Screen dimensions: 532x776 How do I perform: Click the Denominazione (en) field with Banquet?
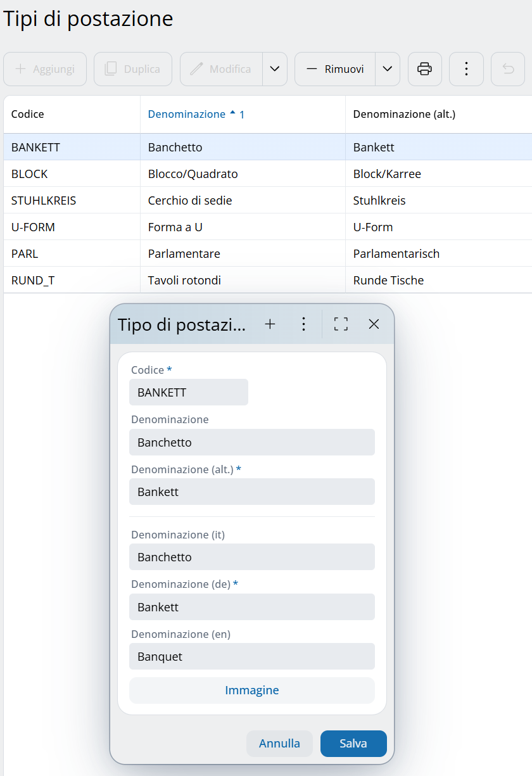[x=251, y=656]
